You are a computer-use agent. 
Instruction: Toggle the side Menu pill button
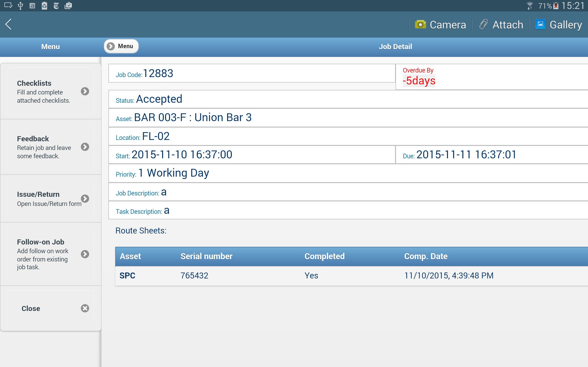121,46
